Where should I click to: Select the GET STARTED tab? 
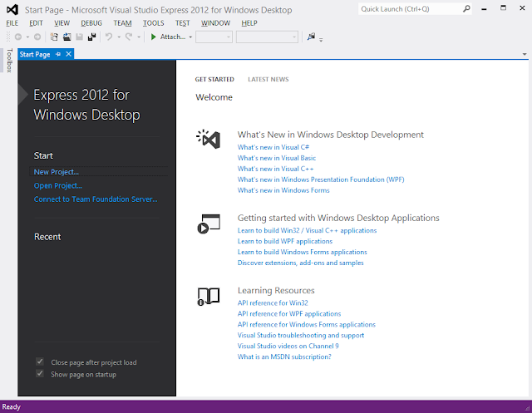coord(214,79)
